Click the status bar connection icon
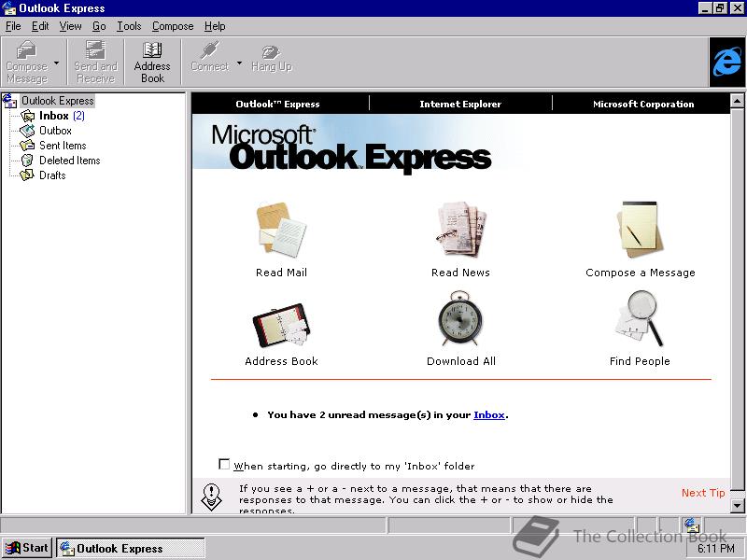This screenshot has height=560, width=747. click(692, 525)
